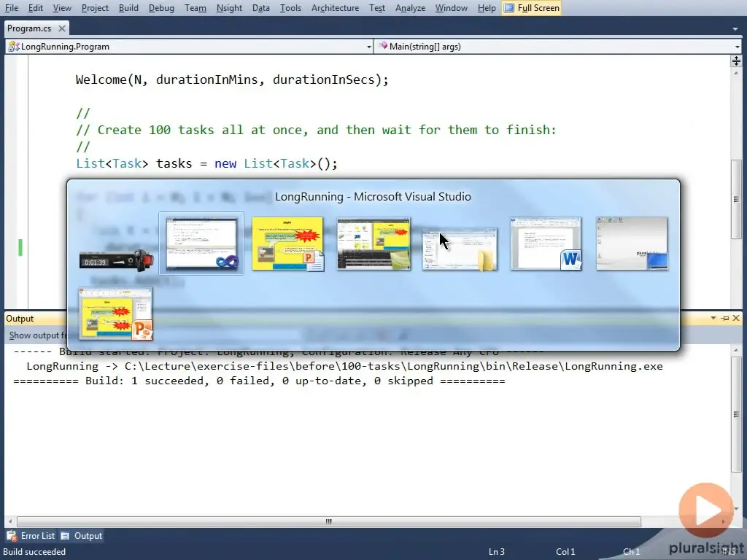Click the Output horizontal scroll-left arrow
This screenshot has width=747, height=560.
point(10,521)
